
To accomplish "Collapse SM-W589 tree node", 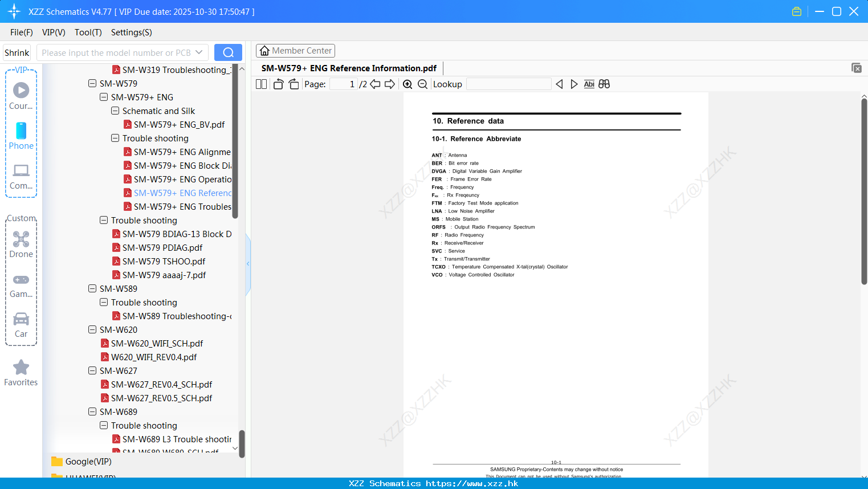I will pos(92,288).
